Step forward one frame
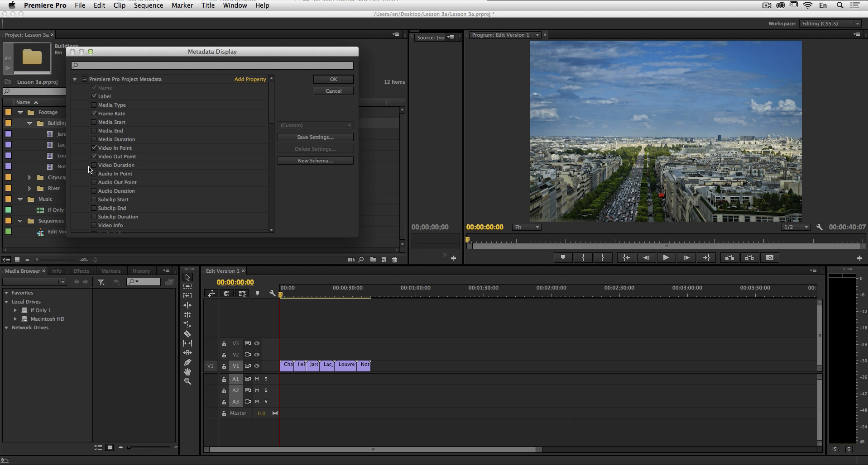 [686, 257]
